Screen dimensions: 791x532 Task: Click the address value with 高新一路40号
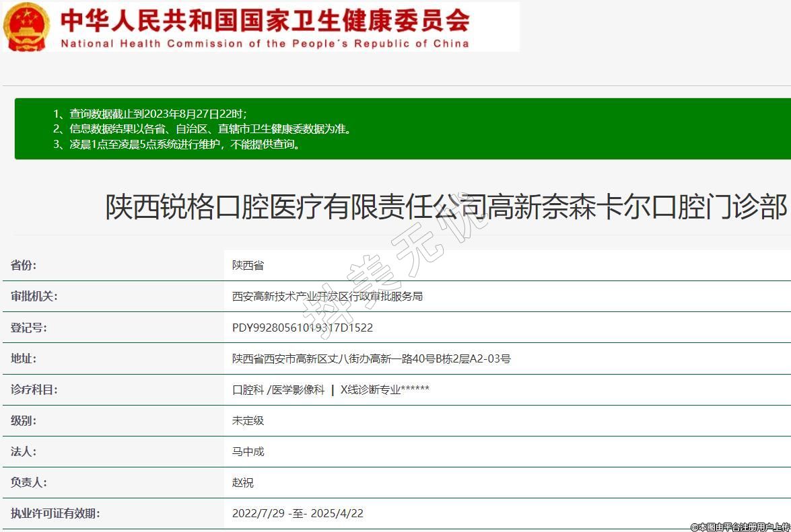pyautogui.click(x=371, y=358)
